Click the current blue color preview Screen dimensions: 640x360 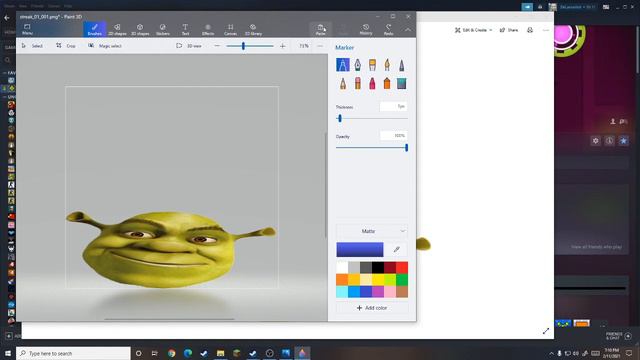point(360,249)
